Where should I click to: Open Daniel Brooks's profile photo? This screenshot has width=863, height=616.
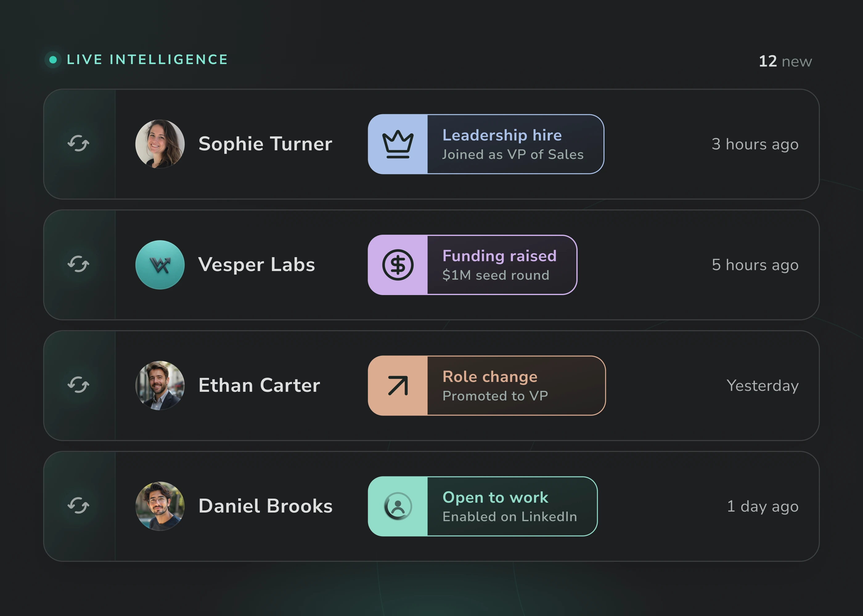pos(160,506)
